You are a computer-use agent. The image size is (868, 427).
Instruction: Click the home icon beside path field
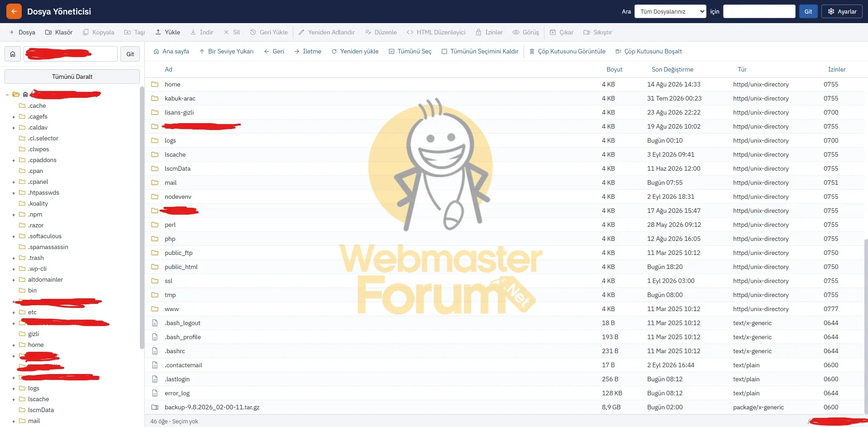(x=13, y=54)
